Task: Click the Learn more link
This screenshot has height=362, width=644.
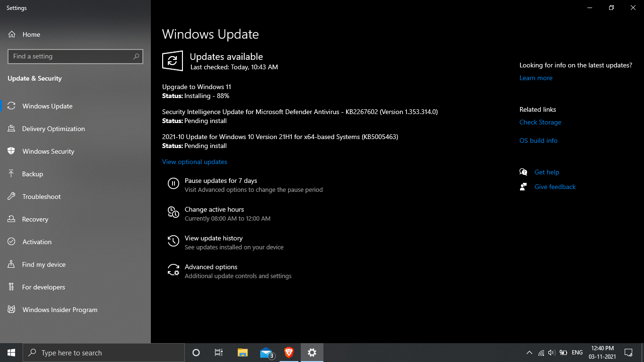Action: pos(536,78)
